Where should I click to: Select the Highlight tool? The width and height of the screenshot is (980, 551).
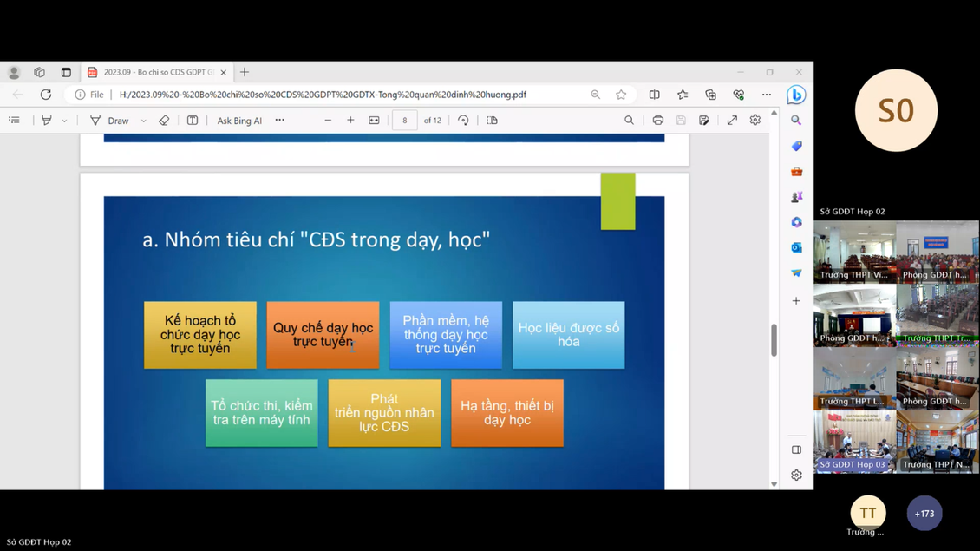point(47,121)
